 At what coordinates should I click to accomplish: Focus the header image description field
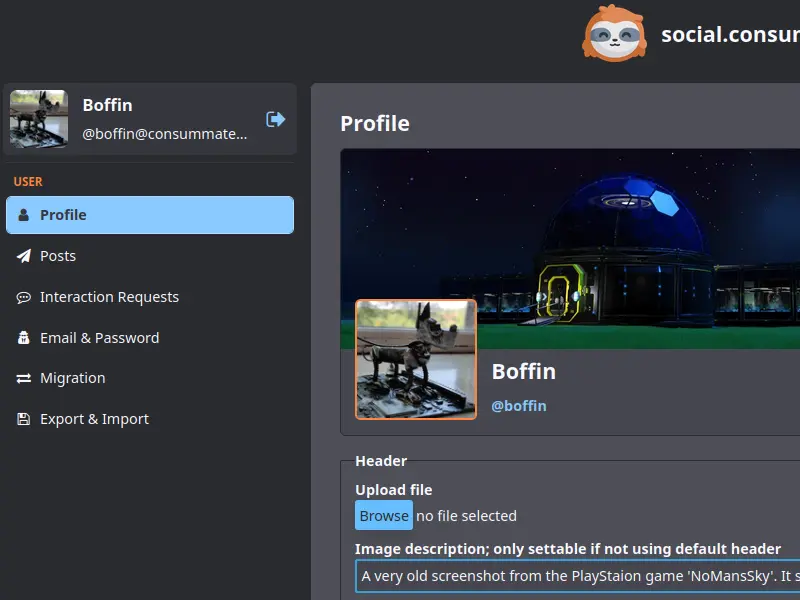click(x=578, y=576)
